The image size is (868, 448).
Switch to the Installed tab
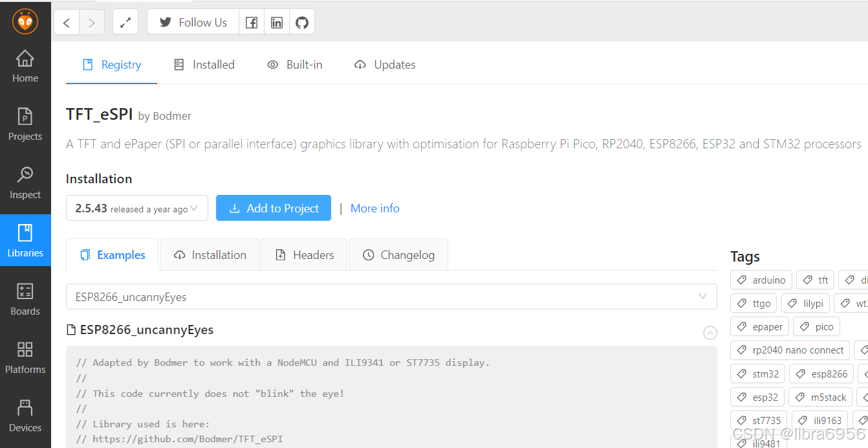tap(204, 65)
